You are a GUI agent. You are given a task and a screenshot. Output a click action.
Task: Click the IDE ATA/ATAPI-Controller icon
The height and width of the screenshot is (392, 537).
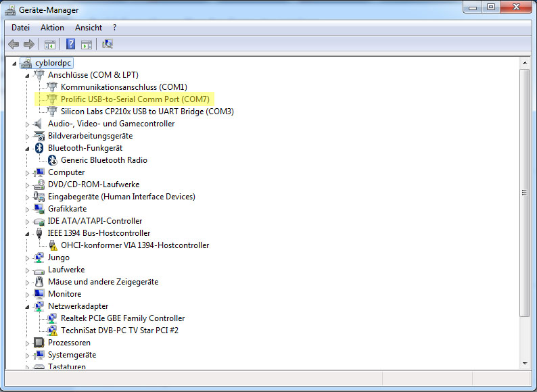click(39, 221)
